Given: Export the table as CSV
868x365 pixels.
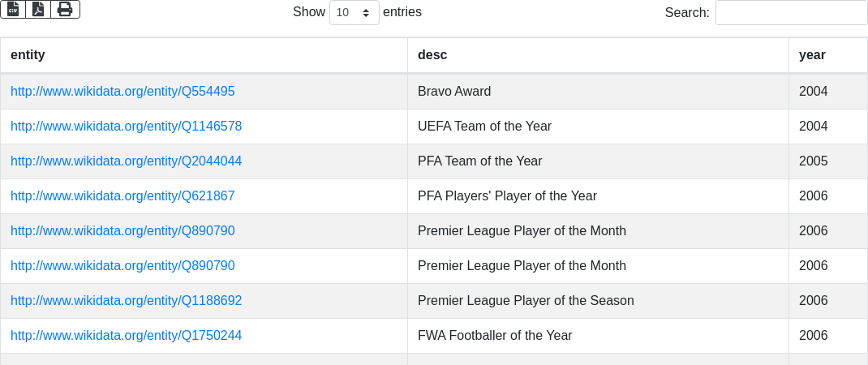Looking at the screenshot, I should tap(13, 9).
